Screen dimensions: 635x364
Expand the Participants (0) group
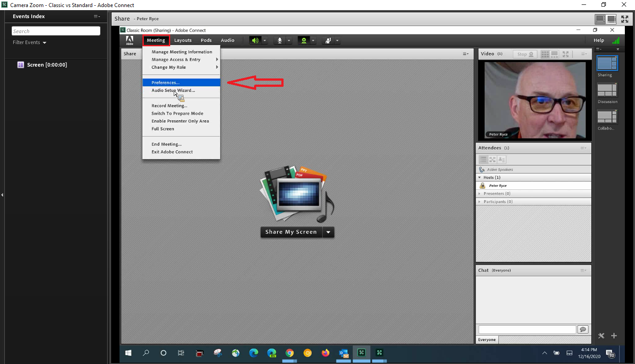click(480, 202)
